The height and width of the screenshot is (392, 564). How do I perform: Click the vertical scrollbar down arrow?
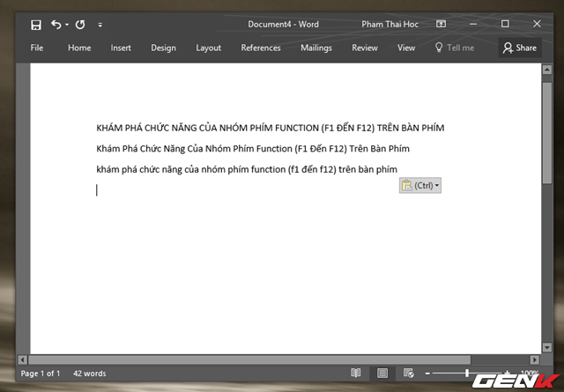547,347
